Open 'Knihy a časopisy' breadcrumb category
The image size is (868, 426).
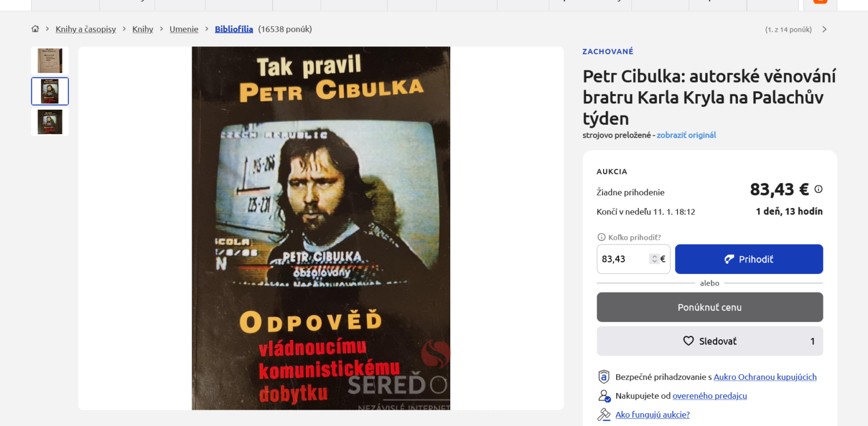(x=86, y=29)
